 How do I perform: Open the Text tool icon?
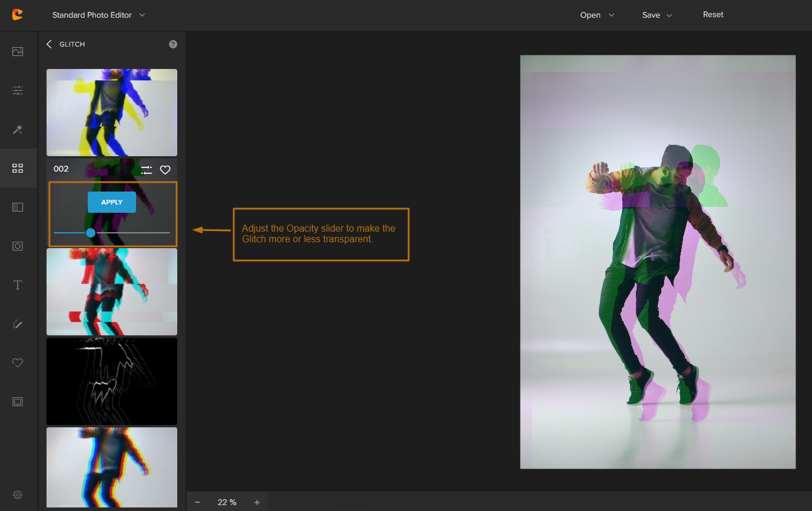click(x=18, y=285)
